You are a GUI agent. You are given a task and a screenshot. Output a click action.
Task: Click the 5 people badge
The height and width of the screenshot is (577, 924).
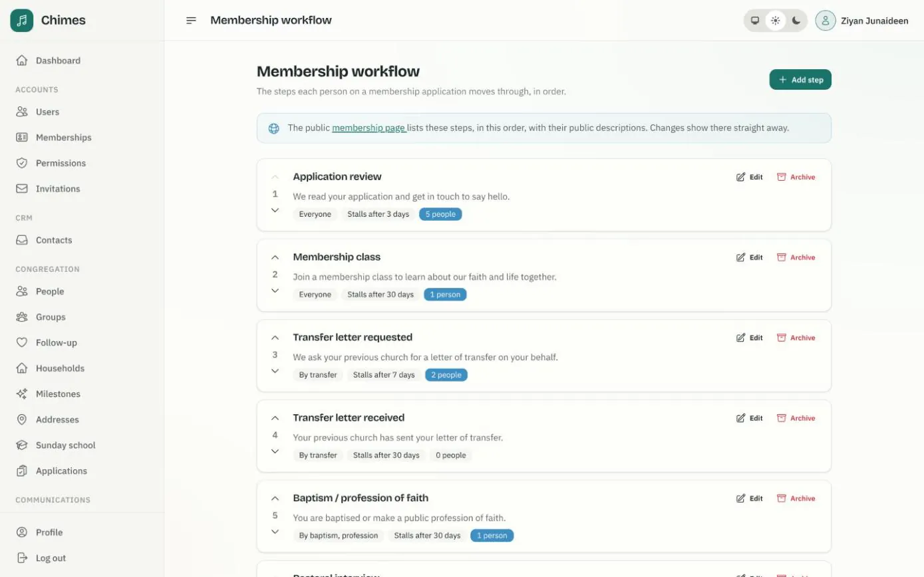pyautogui.click(x=440, y=214)
